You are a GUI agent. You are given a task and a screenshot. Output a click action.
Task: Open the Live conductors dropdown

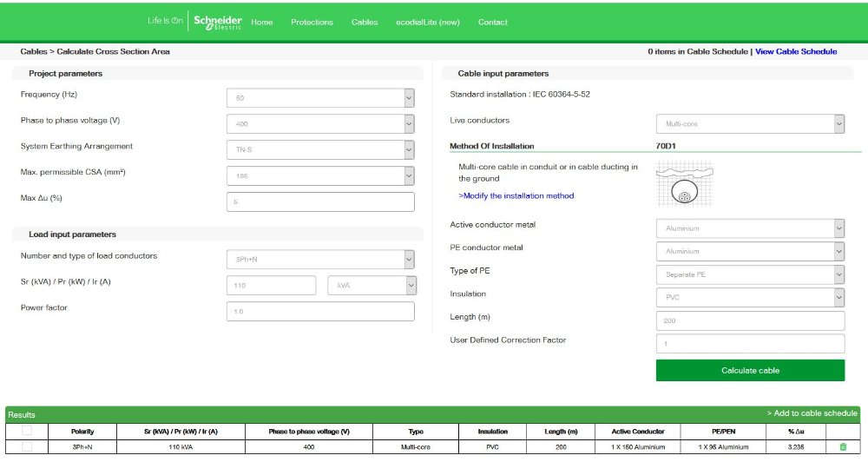coord(750,124)
